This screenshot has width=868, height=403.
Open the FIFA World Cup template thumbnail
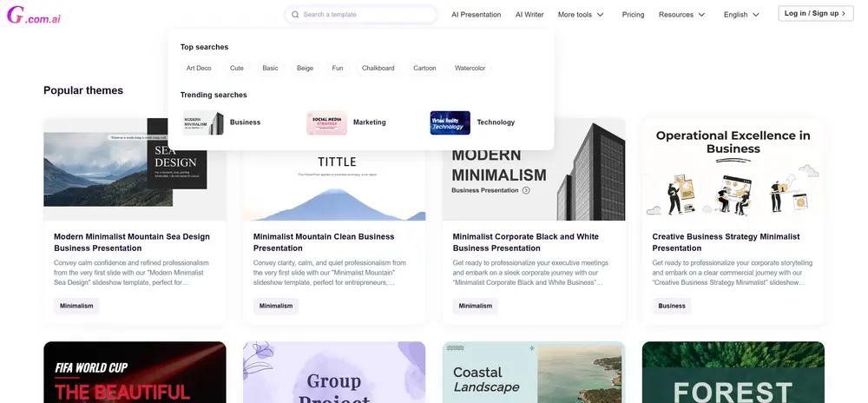(x=135, y=372)
